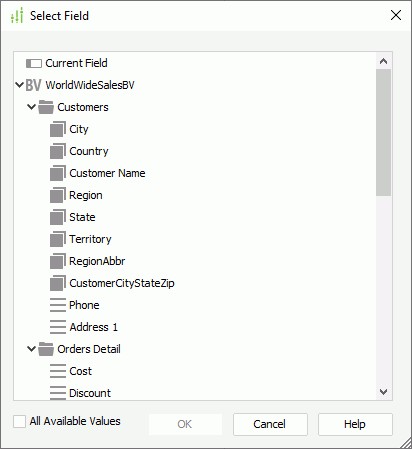Screen dimensions: 412x449
Task: Click the vertical scrollbar thumb
Action: 383,133
